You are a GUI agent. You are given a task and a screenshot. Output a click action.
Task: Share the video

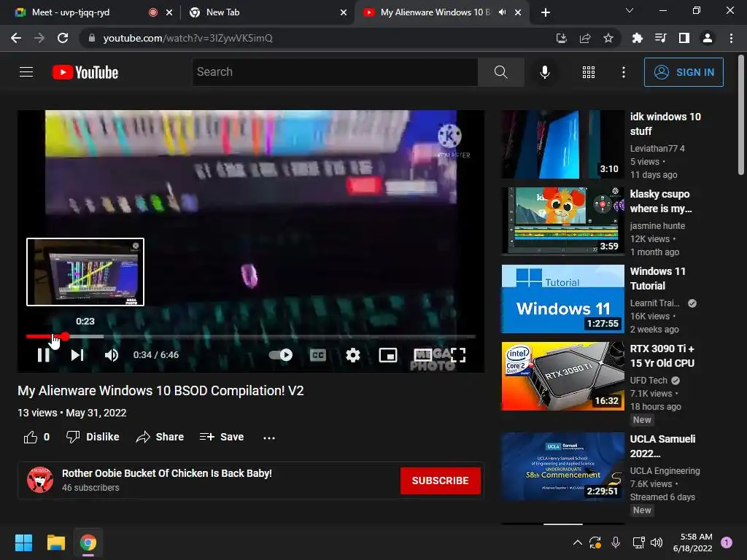tap(160, 437)
